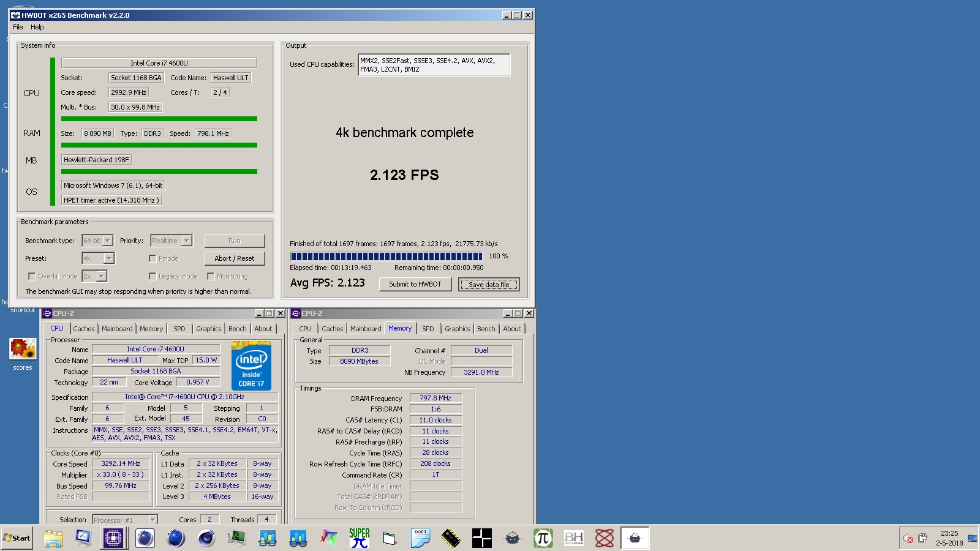Click the 2.123 FPS result text
The height and width of the screenshot is (551, 980).
(x=404, y=175)
